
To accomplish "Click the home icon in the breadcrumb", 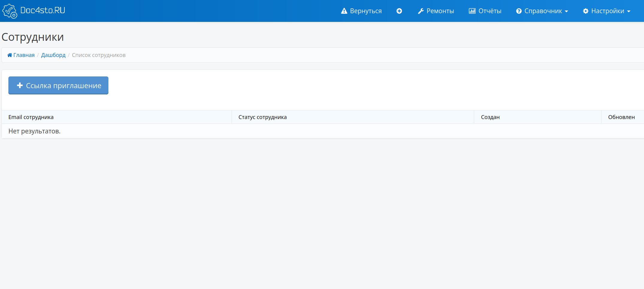I will coord(10,55).
